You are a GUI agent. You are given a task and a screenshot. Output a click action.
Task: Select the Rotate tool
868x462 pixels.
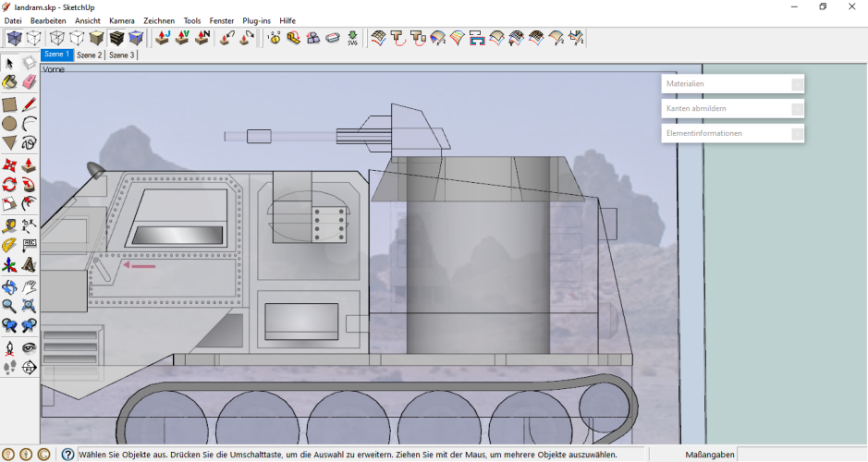(9, 184)
